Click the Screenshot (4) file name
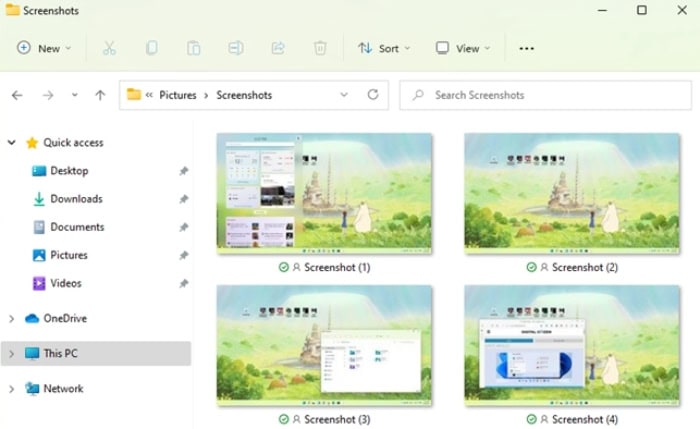 (x=585, y=420)
